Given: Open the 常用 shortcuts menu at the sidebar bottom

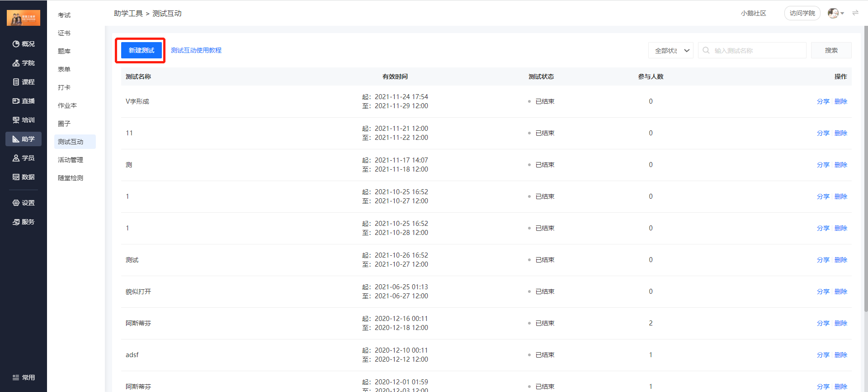Looking at the screenshot, I should point(24,378).
